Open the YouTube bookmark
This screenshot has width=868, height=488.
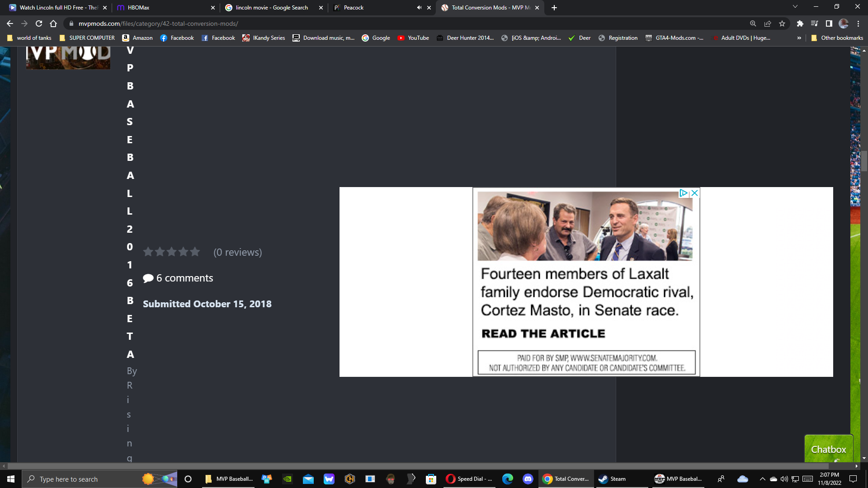coord(413,38)
